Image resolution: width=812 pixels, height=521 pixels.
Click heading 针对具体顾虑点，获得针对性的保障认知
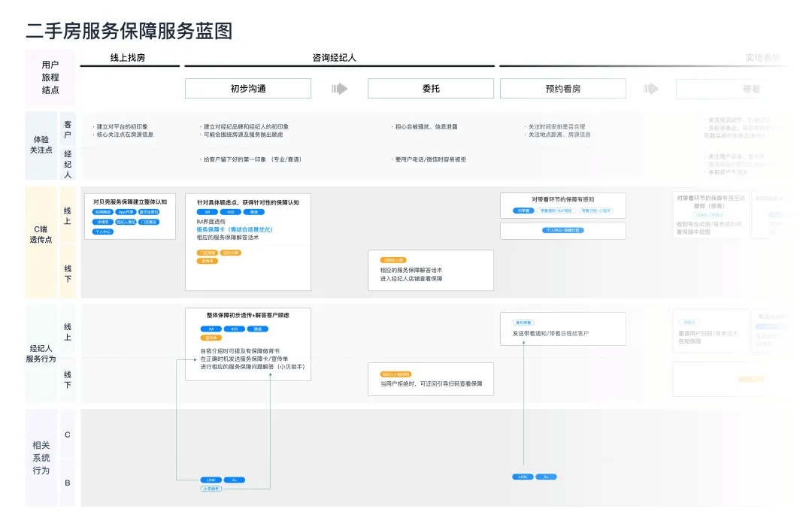(248, 202)
